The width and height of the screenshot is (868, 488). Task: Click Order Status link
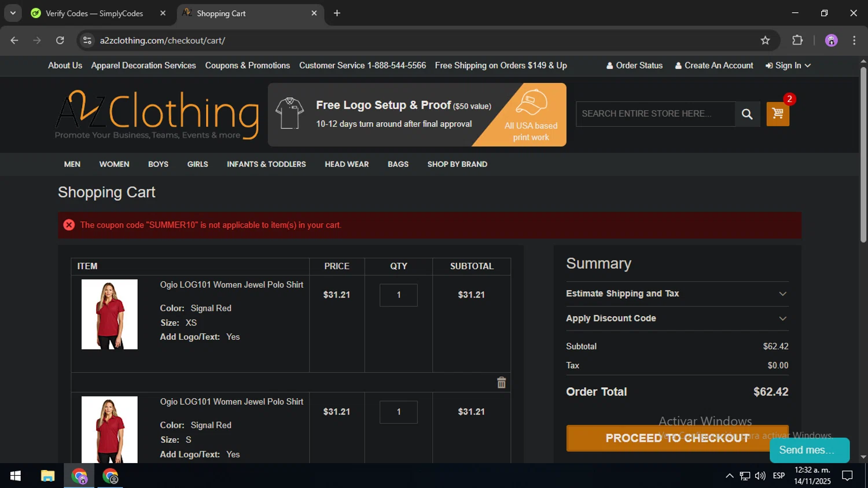(x=634, y=65)
